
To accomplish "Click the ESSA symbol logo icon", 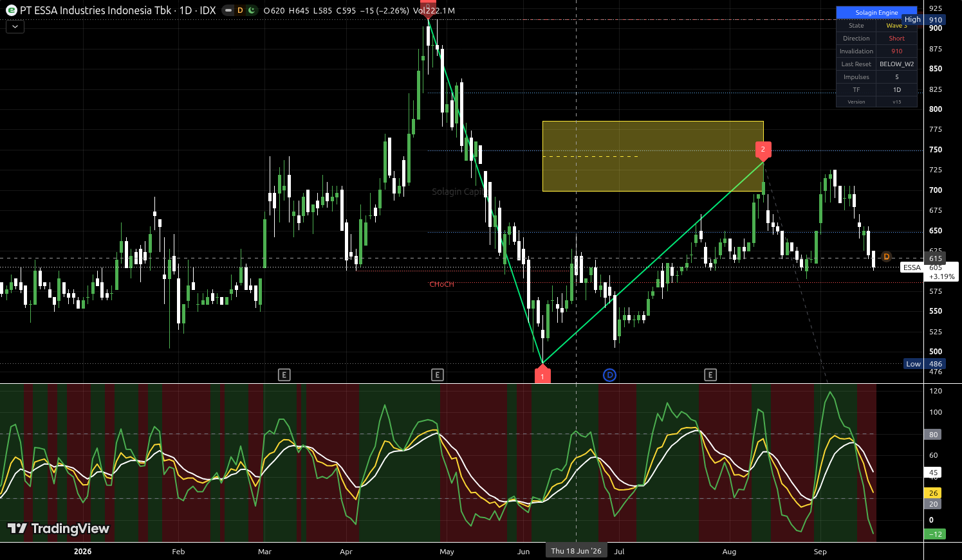I will tap(11, 10).
